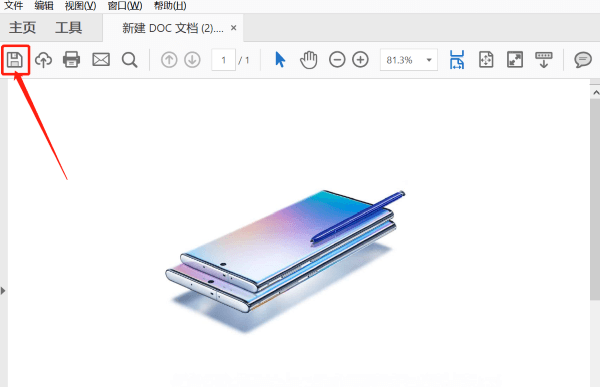Go to previous page arrow

click(169, 60)
